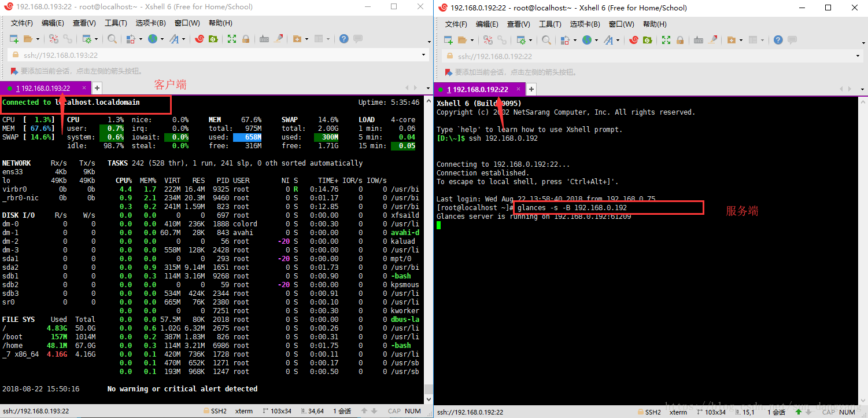The width and height of the screenshot is (868, 418).
Task: Open 选项卡(B) menu in 192.168.0.193 window
Action: pos(151,23)
